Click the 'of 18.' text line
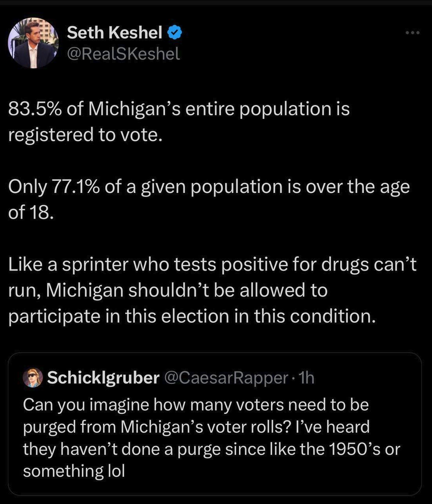The image size is (432, 504). [x=30, y=212]
